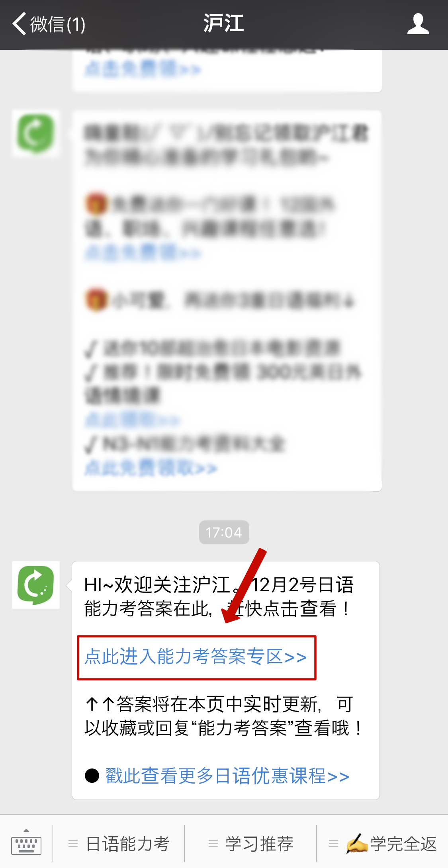Tap the black bullet before 戳此查看 link
Viewport: 448px width, 868px height.
tap(92, 776)
